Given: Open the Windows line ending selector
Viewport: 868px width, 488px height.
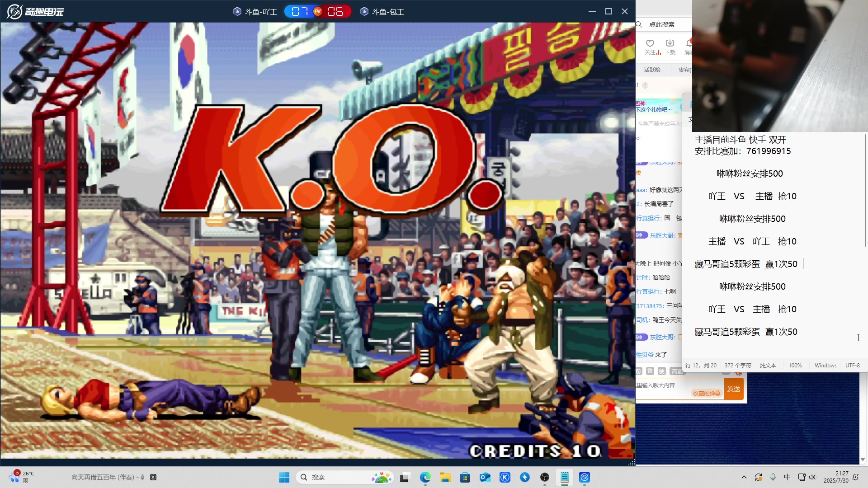Looking at the screenshot, I should 826,366.
